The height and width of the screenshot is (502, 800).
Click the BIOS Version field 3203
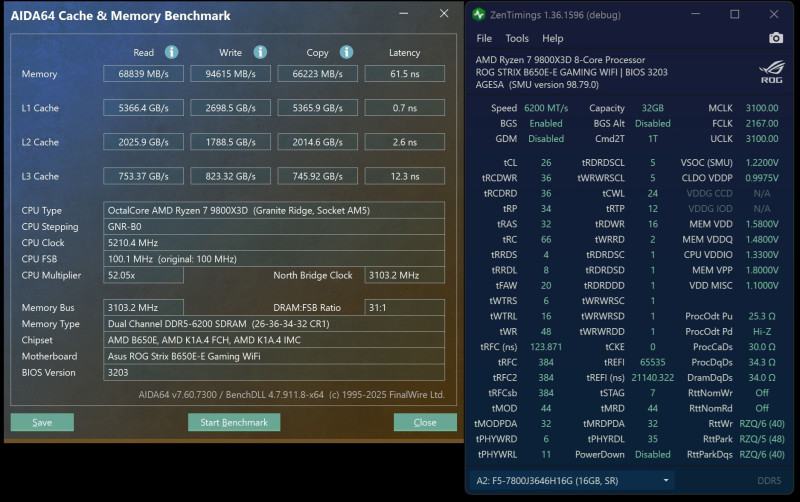(x=274, y=373)
